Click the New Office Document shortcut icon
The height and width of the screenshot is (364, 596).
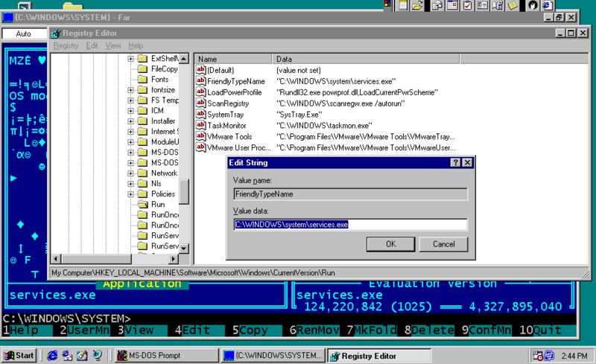[403, 5]
